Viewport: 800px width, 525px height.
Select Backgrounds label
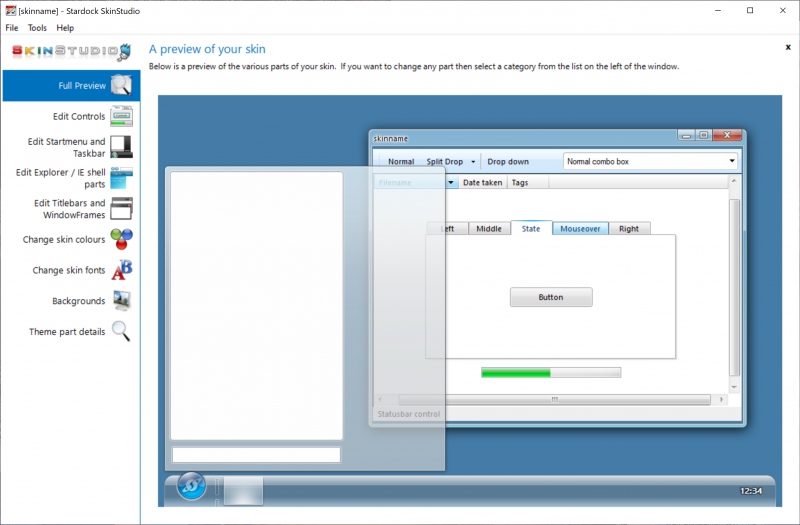79,301
